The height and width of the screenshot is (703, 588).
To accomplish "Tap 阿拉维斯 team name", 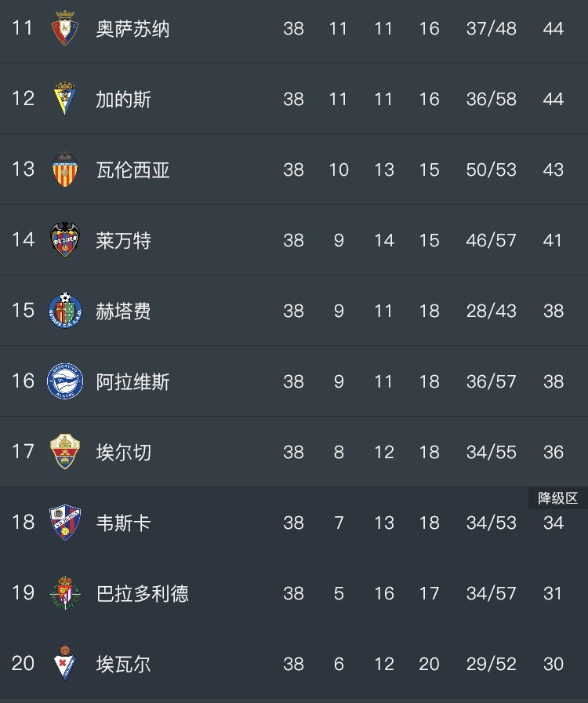I will pyautogui.click(x=132, y=382).
